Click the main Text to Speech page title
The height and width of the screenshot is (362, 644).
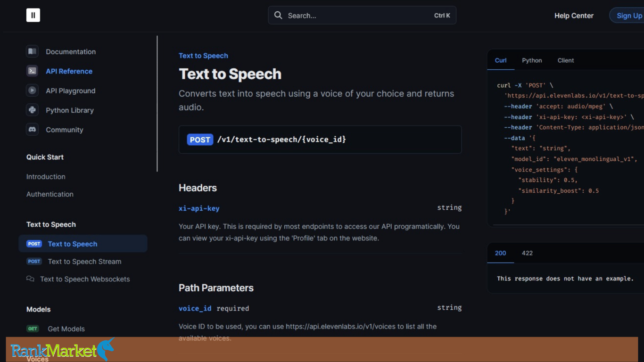point(230,74)
